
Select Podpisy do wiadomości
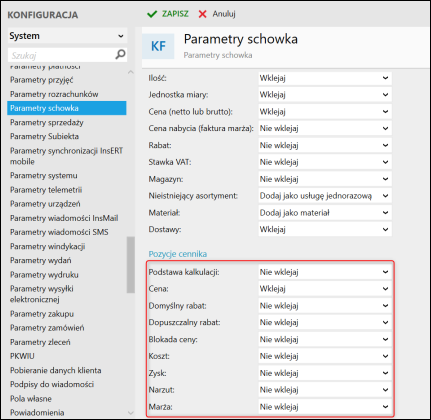pos(52,384)
